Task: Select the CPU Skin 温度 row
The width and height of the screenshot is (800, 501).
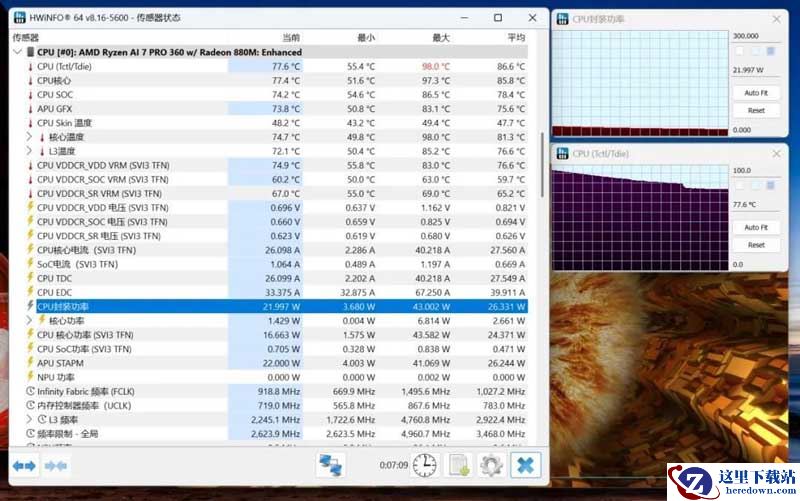Action: coord(276,123)
